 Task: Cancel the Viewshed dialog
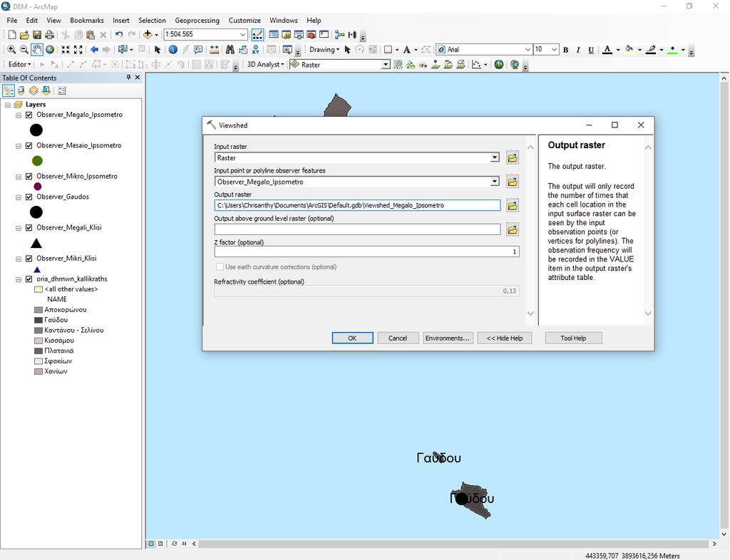398,338
